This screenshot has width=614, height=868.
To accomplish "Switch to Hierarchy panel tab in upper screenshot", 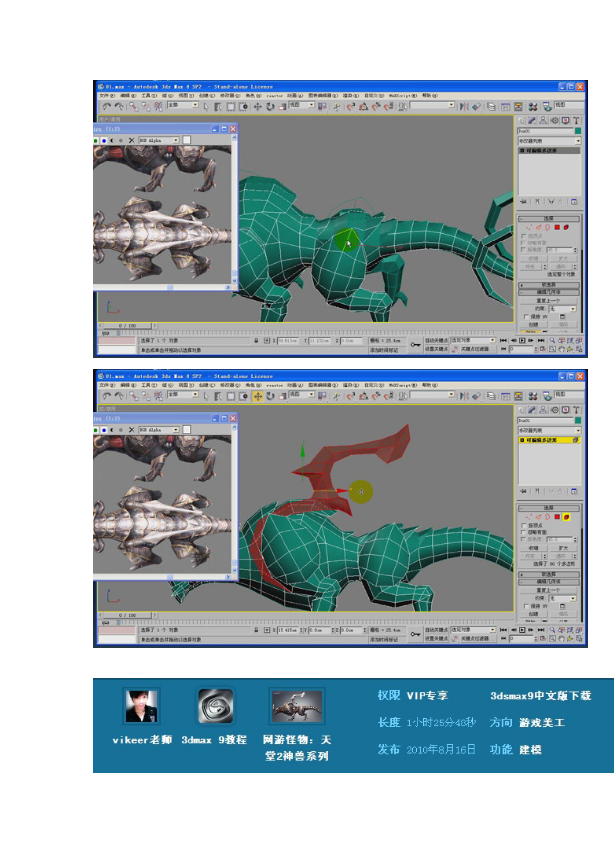I will click(543, 120).
